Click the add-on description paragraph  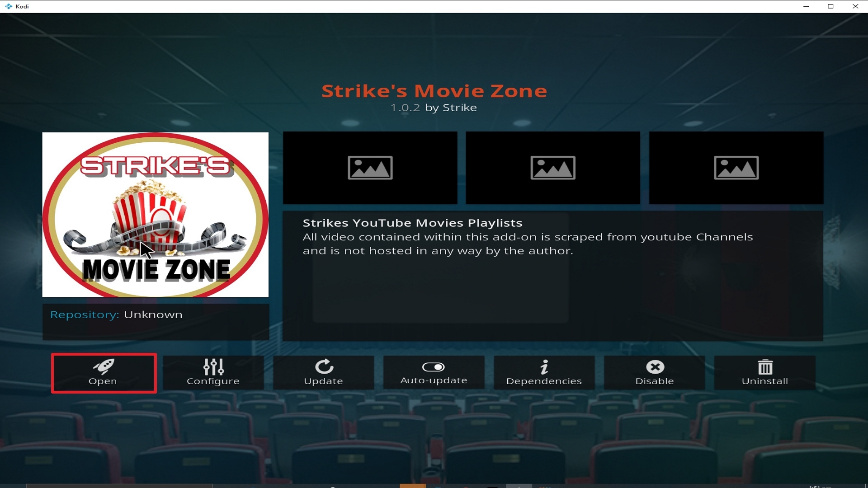[x=528, y=244]
